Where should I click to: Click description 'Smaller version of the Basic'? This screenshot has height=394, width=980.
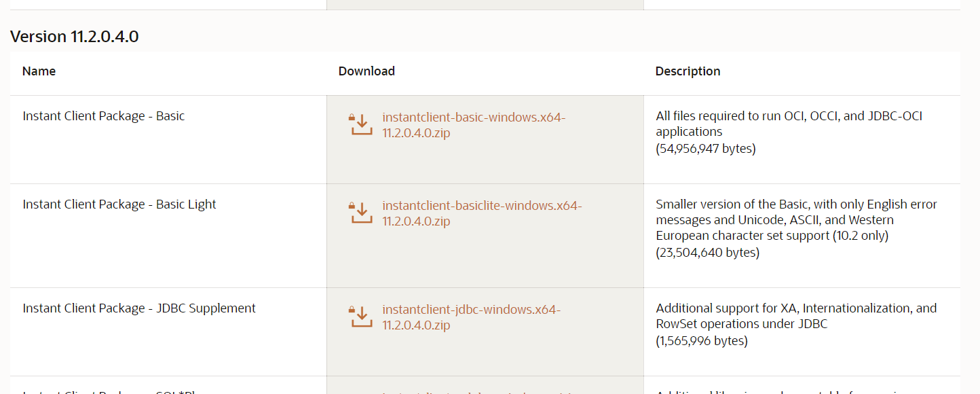pos(797,220)
